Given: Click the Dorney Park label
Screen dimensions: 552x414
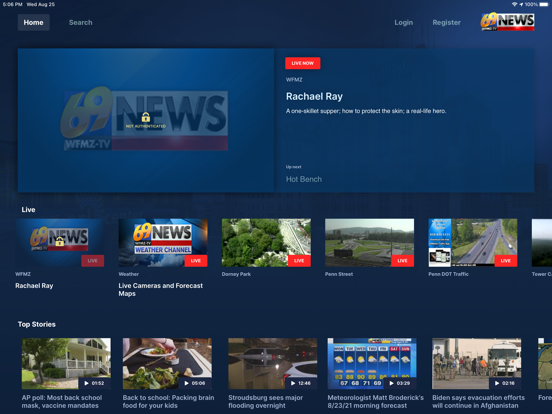Looking at the screenshot, I should point(236,274).
